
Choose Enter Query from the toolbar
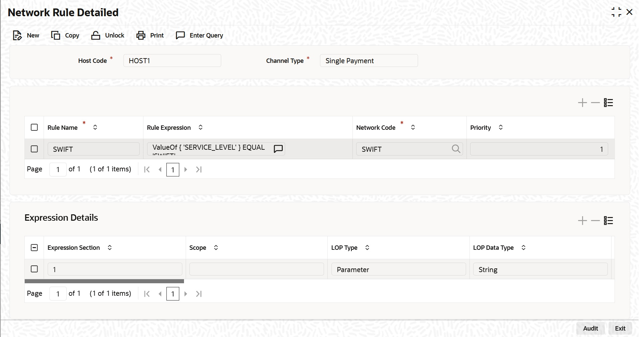coord(200,35)
